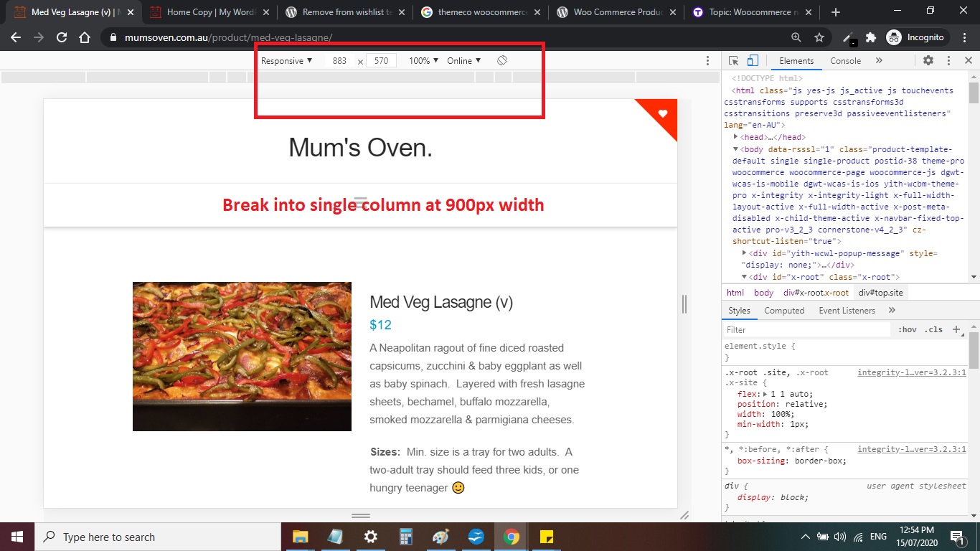Image resolution: width=980 pixels, height=551 pixels.
Task: Click the browser home icon
Action: [x=85, y=37]
